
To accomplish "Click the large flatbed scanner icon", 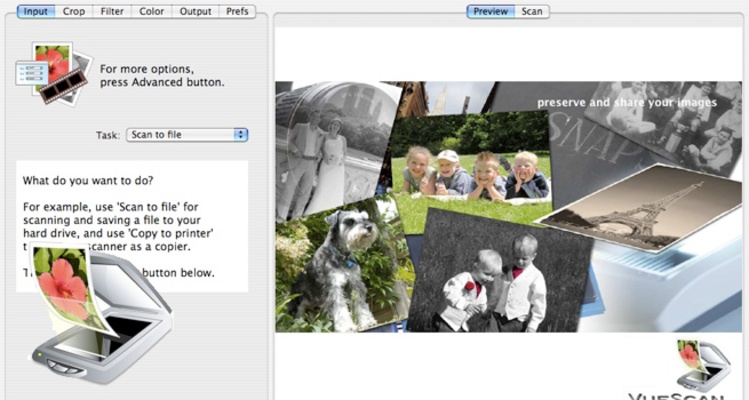I will click(102, 312).
